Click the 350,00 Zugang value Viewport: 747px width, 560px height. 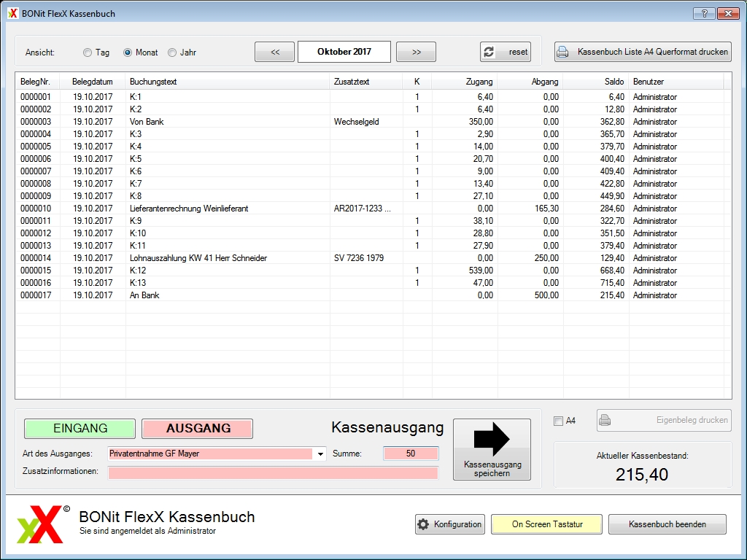tap(481, 122)
